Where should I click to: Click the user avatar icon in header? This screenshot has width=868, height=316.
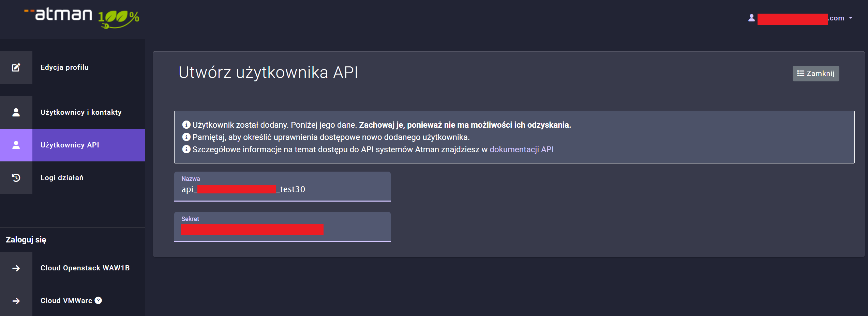click(751, 18)
